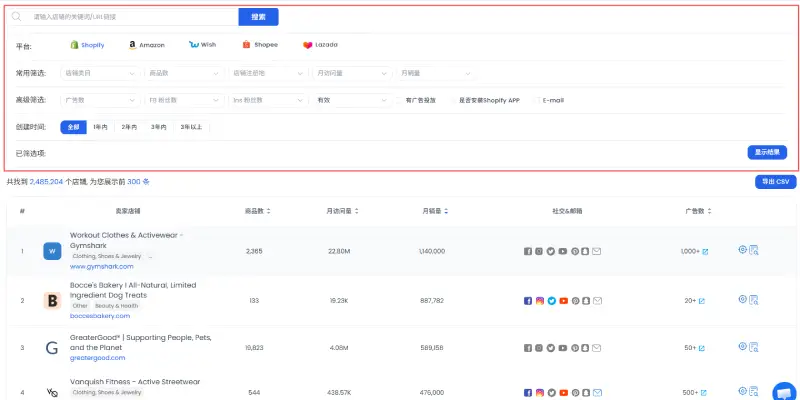Click the magnifier icon in the search bar
Viewport: 800px width, 400px height.
point(16,17)
